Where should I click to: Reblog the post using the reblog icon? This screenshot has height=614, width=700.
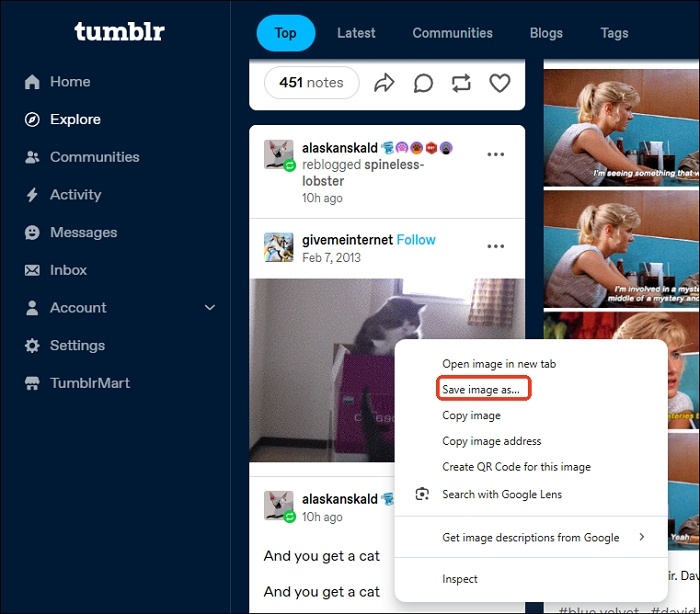(461, 83)
